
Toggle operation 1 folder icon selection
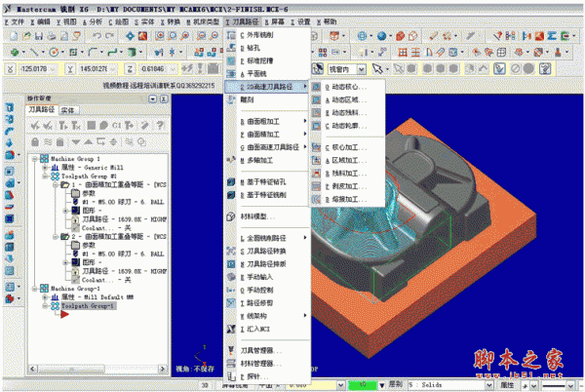pyautogui.click(x=65, y=184)
